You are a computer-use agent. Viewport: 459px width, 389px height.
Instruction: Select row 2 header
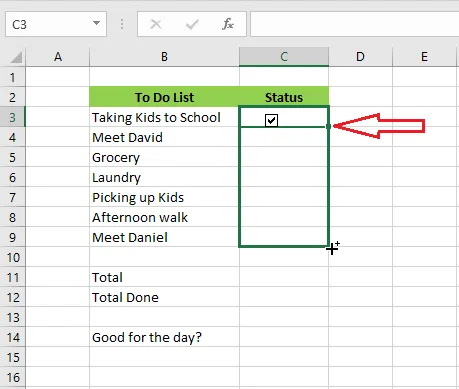[x=13, y=97]
